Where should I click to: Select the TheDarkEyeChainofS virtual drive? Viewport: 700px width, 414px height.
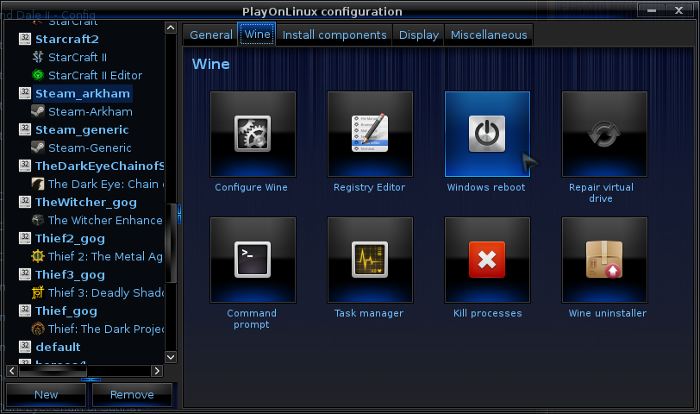[100, 166]
